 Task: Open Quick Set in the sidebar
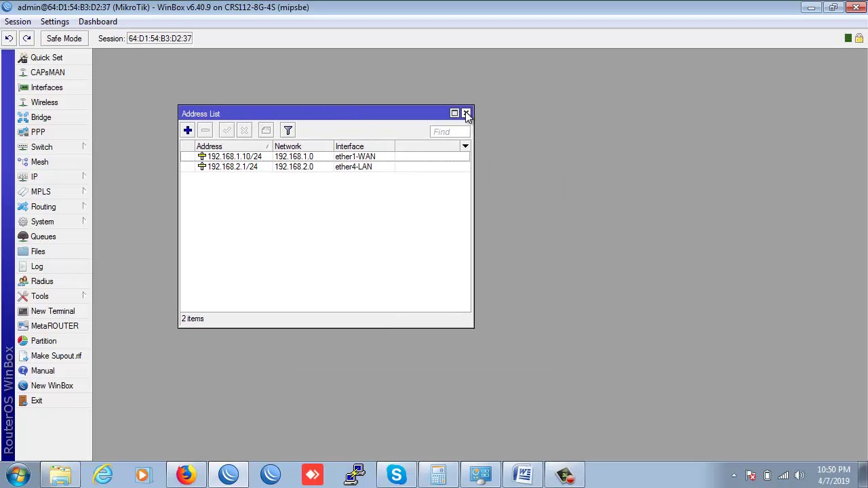(46, 58)
